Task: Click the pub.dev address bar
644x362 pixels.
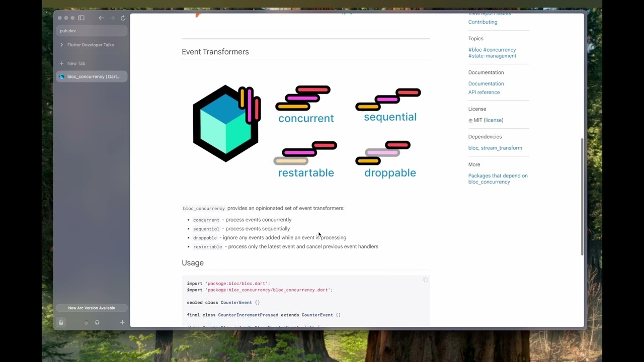Action: pos(92,31)
